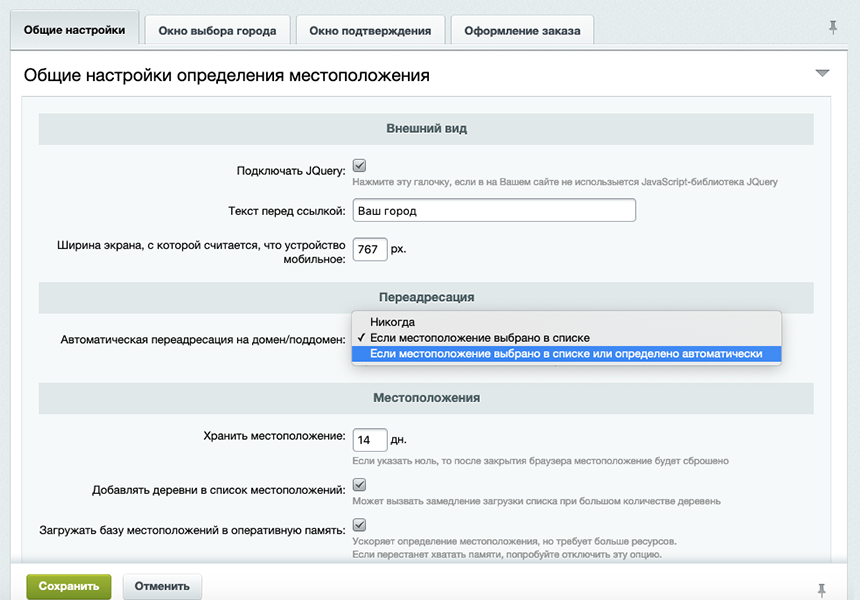Click the mobile screen width field showing 767

[369, 249]
